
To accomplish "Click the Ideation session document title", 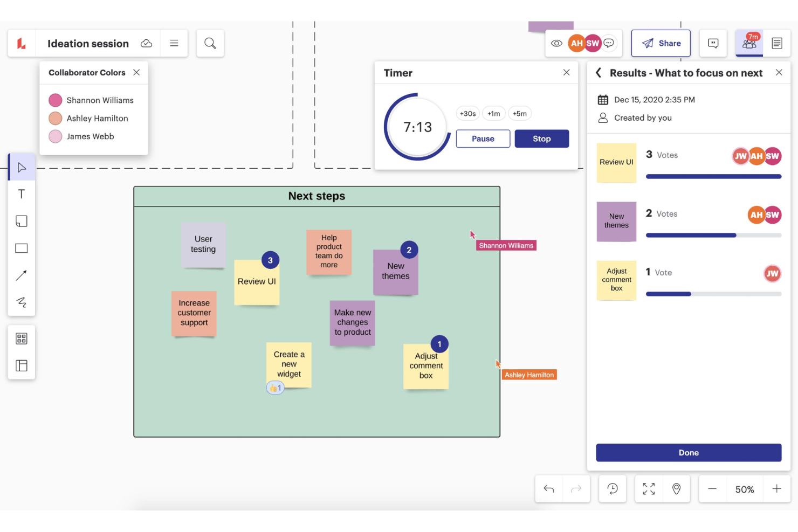I will pyautogui.click(x=88, y=44).
